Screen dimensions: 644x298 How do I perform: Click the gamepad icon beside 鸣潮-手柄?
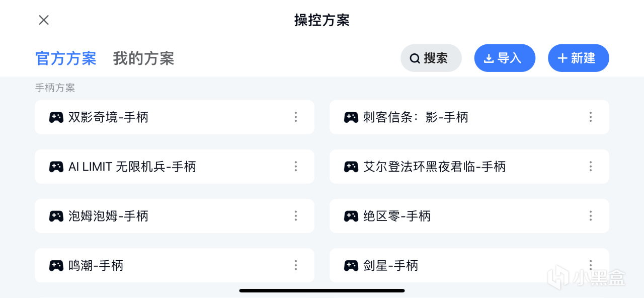[x=56, y=265]
